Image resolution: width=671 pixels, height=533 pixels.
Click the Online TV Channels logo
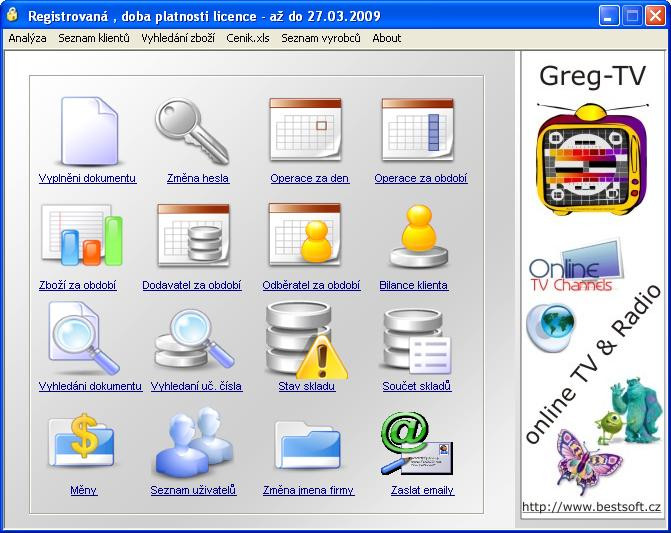click(576, 267)
